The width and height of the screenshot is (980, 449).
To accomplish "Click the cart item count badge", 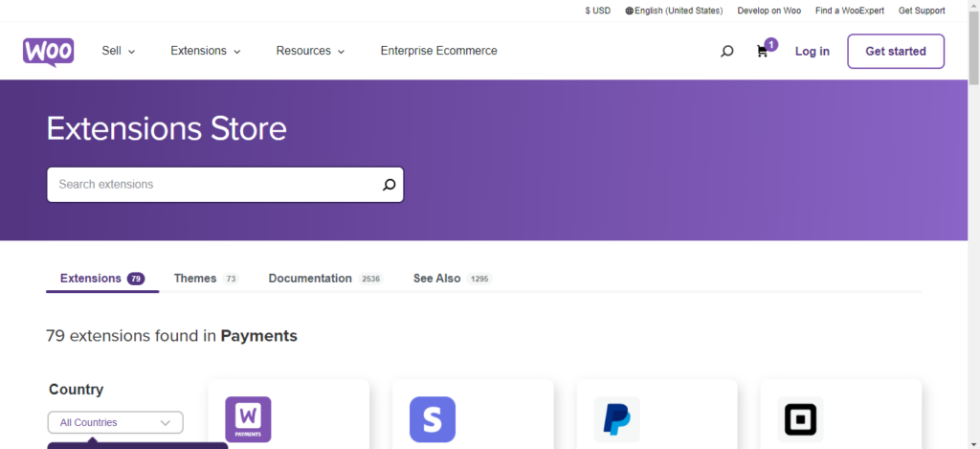I will (771, 44).
